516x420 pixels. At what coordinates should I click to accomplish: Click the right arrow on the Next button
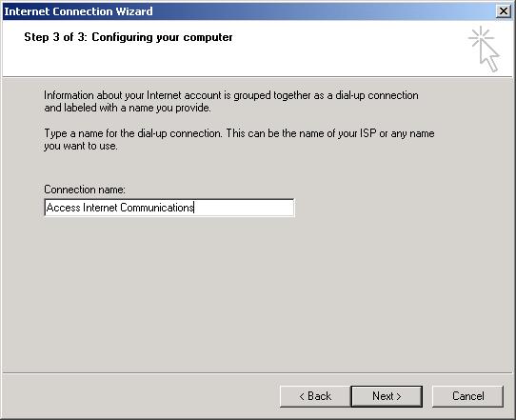pyautogui.click(x=399, y=396)
